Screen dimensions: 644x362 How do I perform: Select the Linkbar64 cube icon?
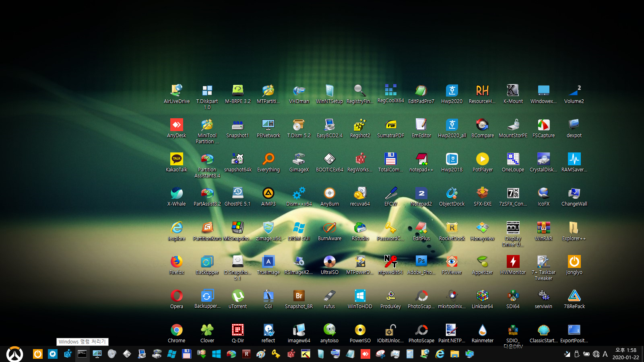coord(483,299)
